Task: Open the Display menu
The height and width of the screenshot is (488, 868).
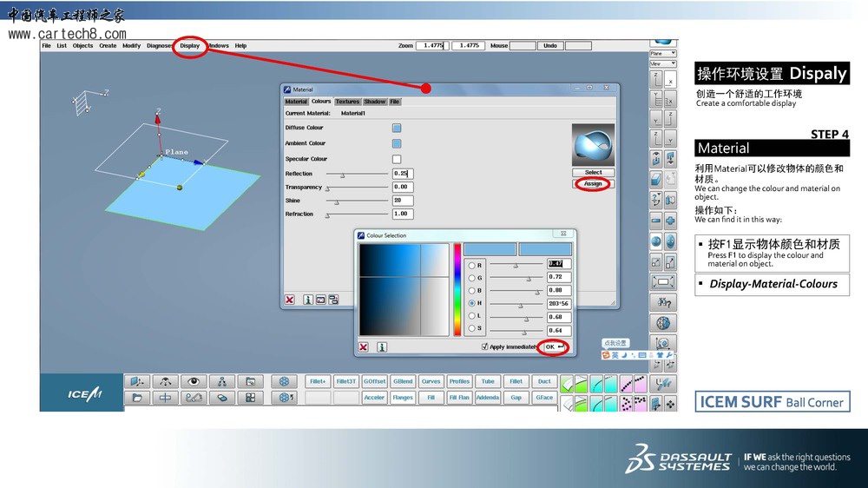Action: (x=189, y=46)
